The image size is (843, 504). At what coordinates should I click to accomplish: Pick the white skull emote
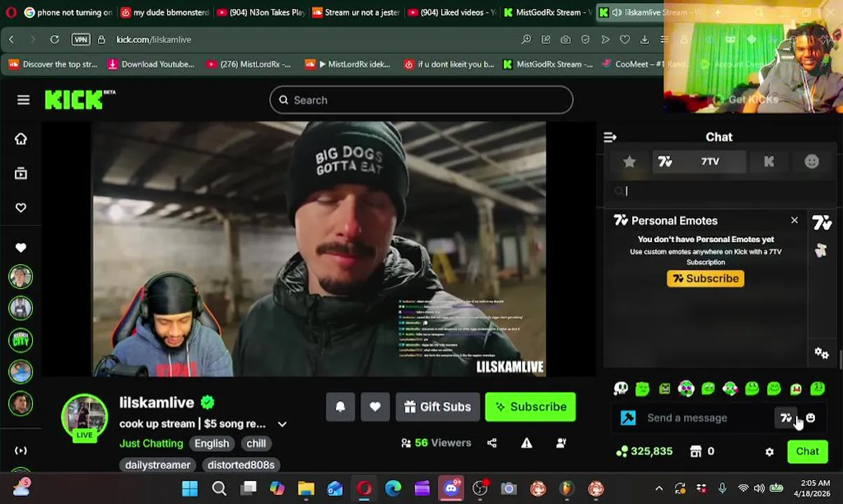coord(620,388)
